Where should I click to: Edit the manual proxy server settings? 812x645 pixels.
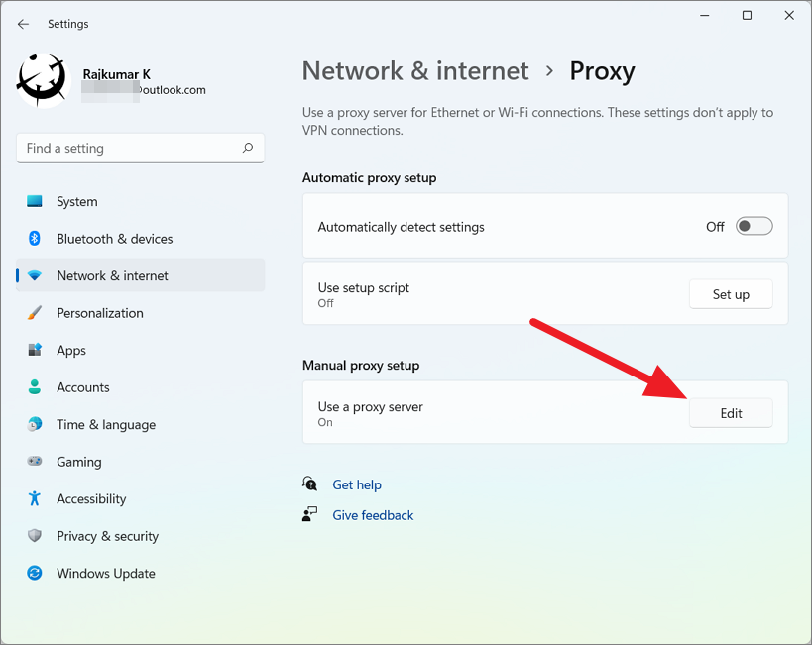(731, 413)
